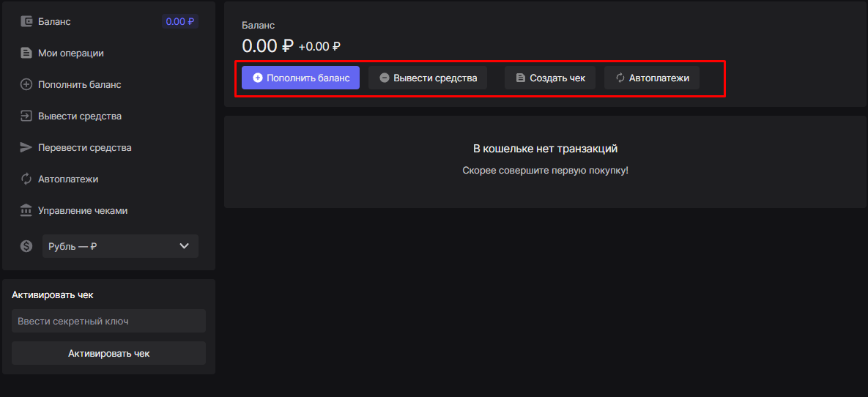
Task: Open Автоплатежи from the top button row
Action: 652,78
